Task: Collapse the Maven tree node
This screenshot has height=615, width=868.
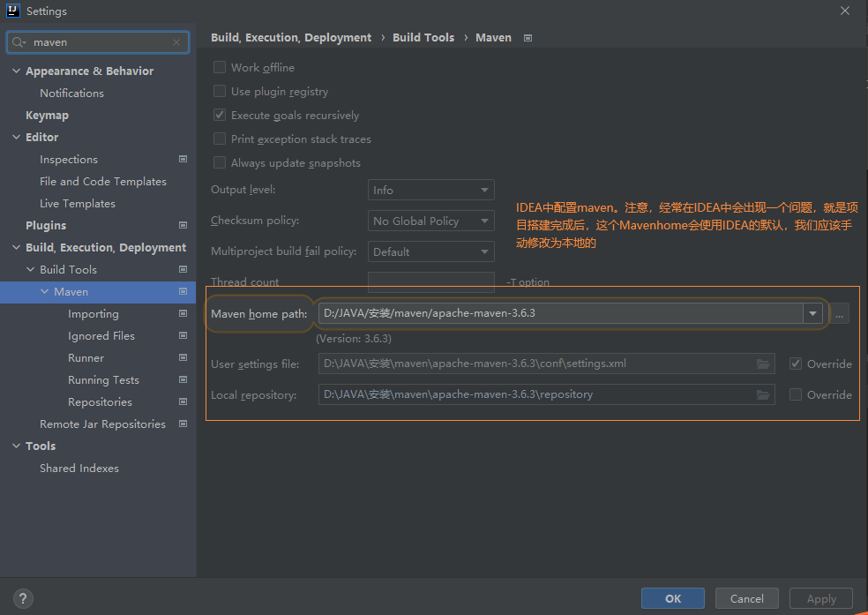Action: 44,292
